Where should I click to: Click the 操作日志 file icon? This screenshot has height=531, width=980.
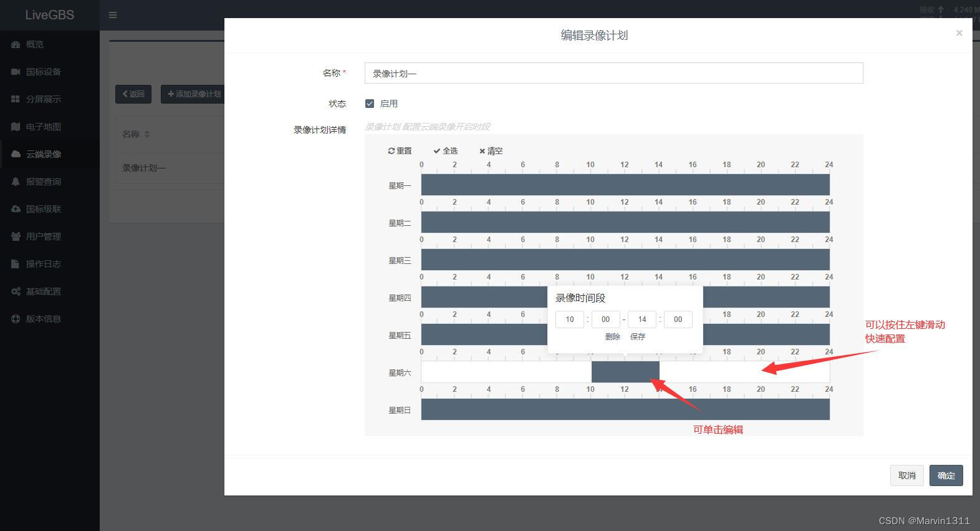[x=16, y=264]
